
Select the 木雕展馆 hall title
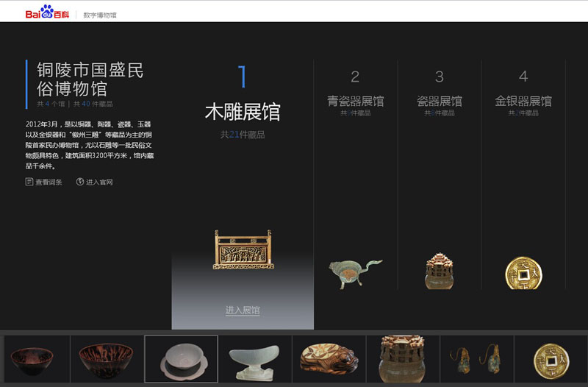pos(243,112)
